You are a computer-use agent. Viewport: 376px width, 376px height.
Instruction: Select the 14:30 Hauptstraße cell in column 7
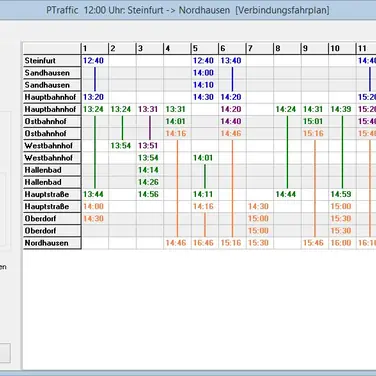pos(260,207)
